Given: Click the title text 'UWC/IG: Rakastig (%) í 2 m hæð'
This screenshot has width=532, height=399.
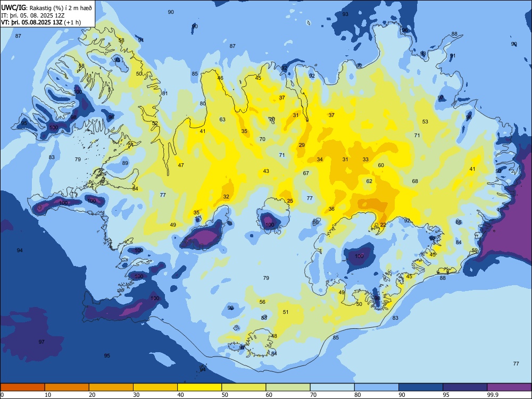Looking at the screenshot, I should [46, 8].
